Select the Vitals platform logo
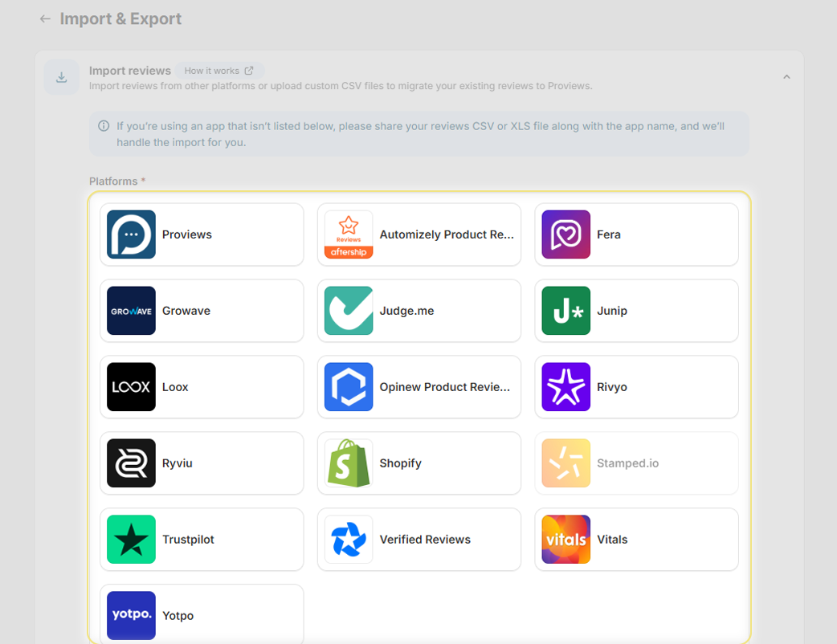Screen dimensions: 837x644 565,539
